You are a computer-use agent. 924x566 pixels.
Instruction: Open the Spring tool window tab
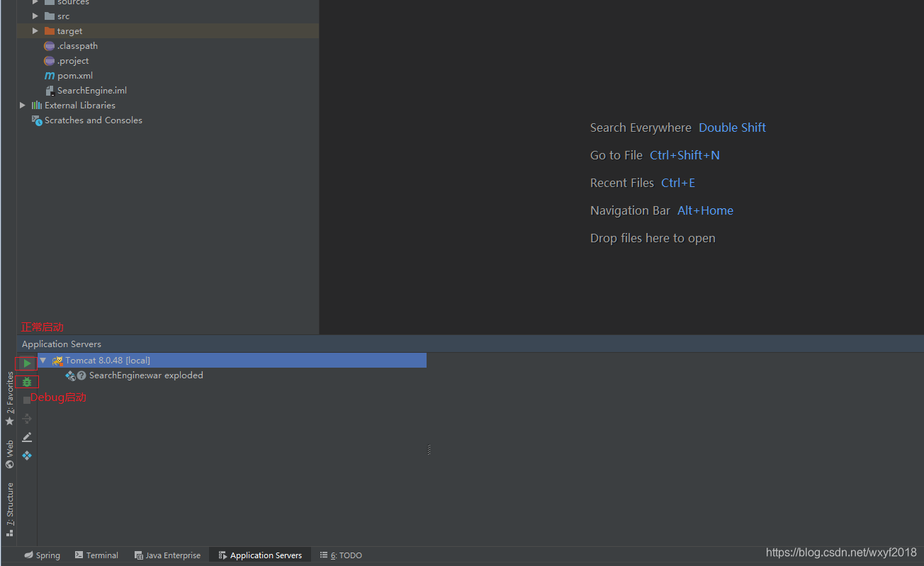pyautogui.click(x=43, y=555)
